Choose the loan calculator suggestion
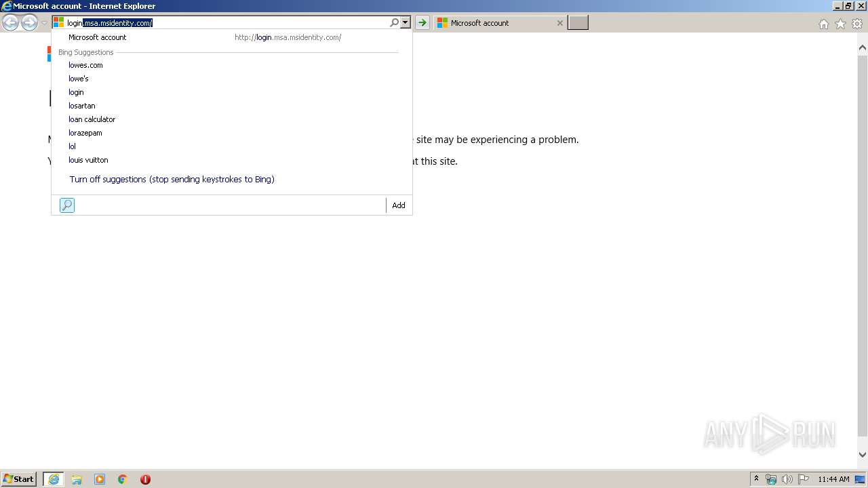 point(232,119)
